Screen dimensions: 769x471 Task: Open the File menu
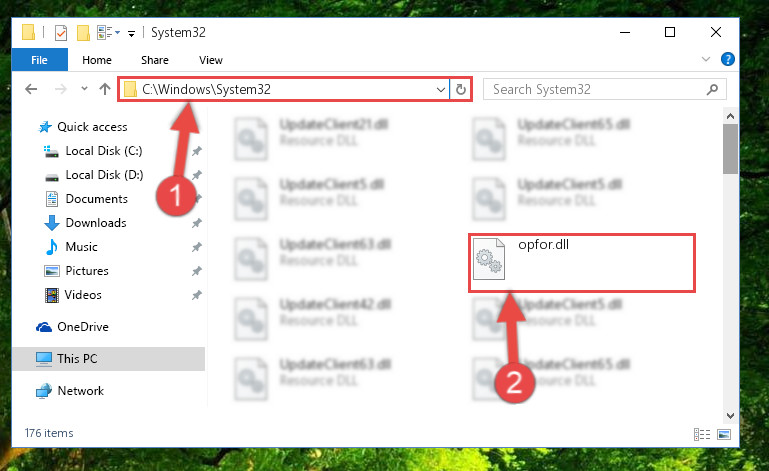pyautogui.click(x=39, y=60)
